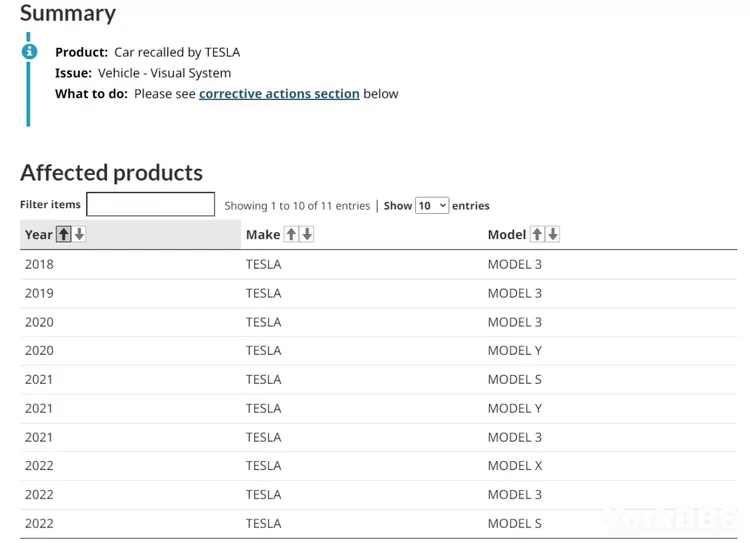Sort Model column ascending arrow
The height and width of the screenshot is (543, 750).
pos(537,234)
